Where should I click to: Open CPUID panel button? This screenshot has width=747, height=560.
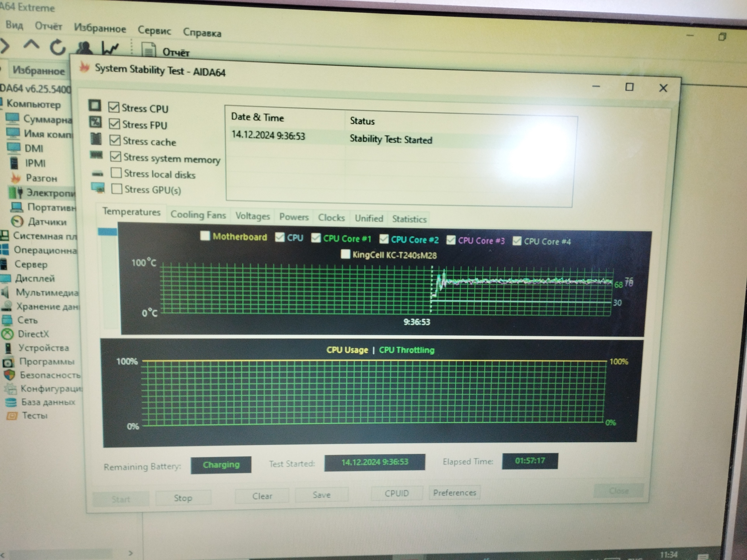click(x=396, y=493)
